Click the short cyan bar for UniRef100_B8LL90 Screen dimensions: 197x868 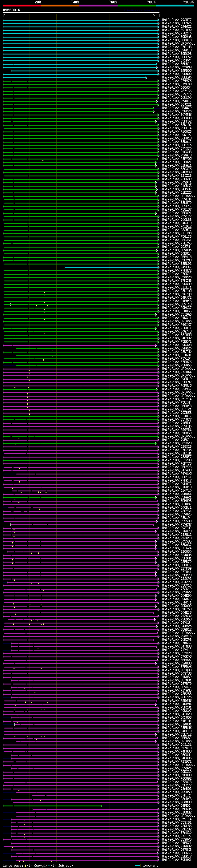[75, 78]
